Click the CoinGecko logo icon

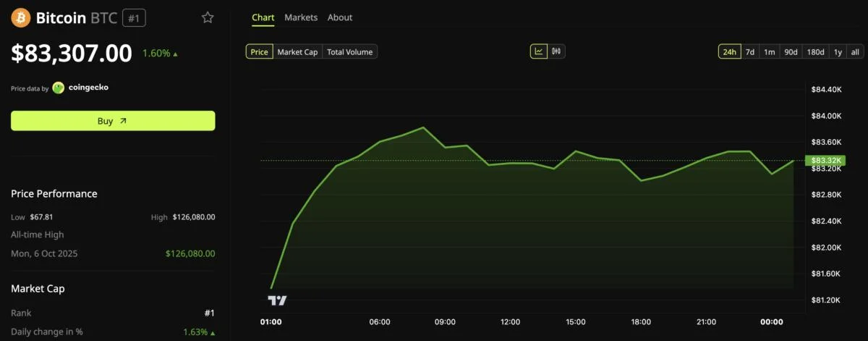point(59,88)
